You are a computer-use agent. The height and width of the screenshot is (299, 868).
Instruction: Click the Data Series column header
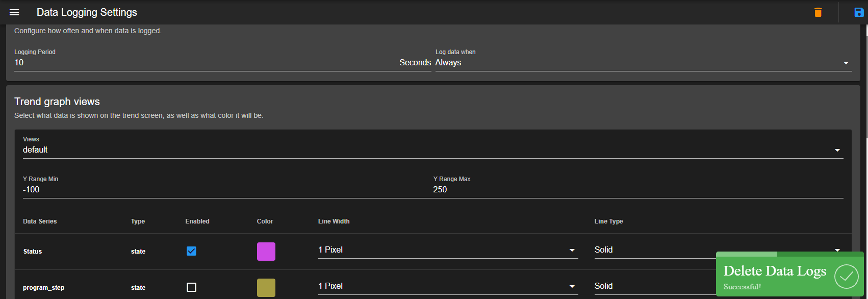(x=40, y=221)
